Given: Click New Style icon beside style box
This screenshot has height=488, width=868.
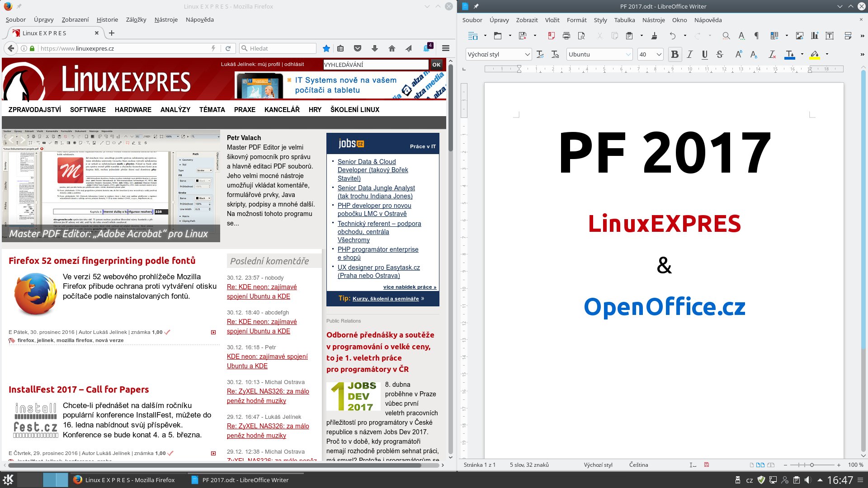Looking at the screenshot, I should pyautogui.click(x=555, y=54).
